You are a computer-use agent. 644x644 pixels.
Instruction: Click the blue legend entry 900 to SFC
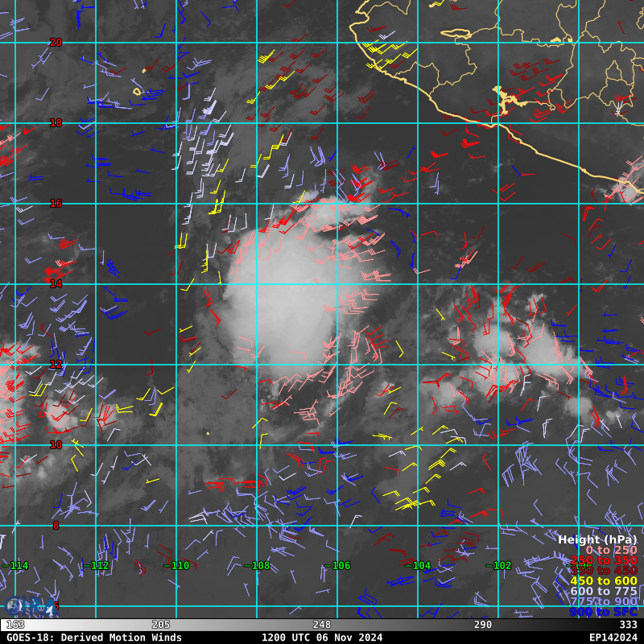604,612
